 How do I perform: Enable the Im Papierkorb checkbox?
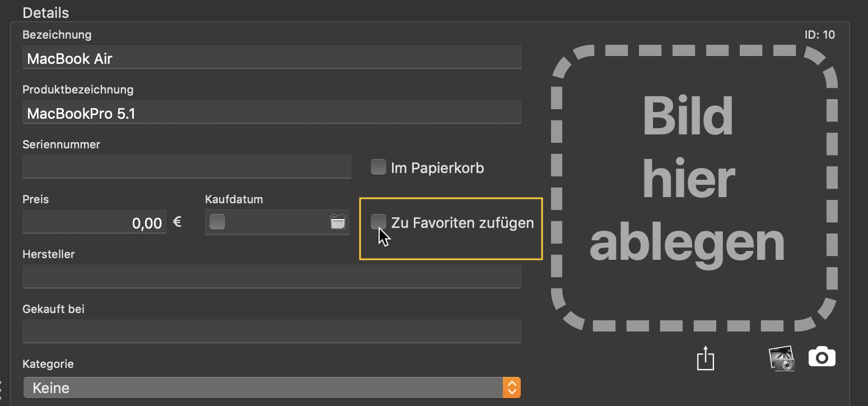379,167
